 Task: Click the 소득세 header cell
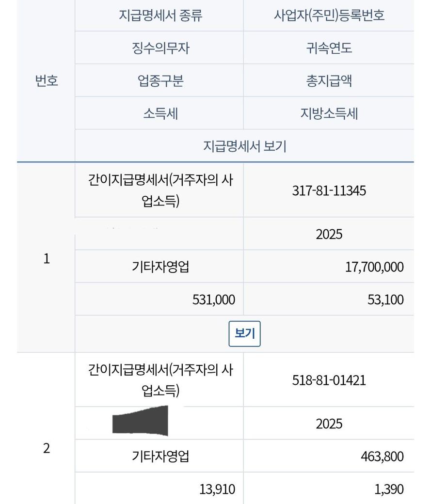tap(160, 113)
